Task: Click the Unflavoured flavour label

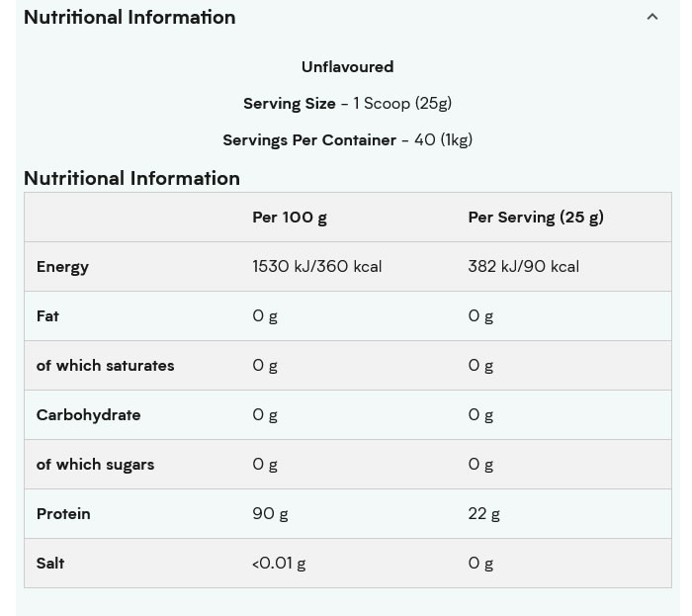Action: (347, 66)
